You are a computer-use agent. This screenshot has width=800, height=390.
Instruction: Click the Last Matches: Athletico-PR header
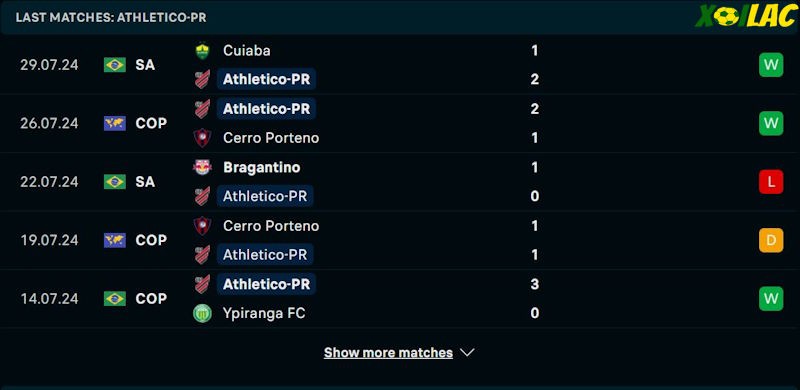(111, 17)
